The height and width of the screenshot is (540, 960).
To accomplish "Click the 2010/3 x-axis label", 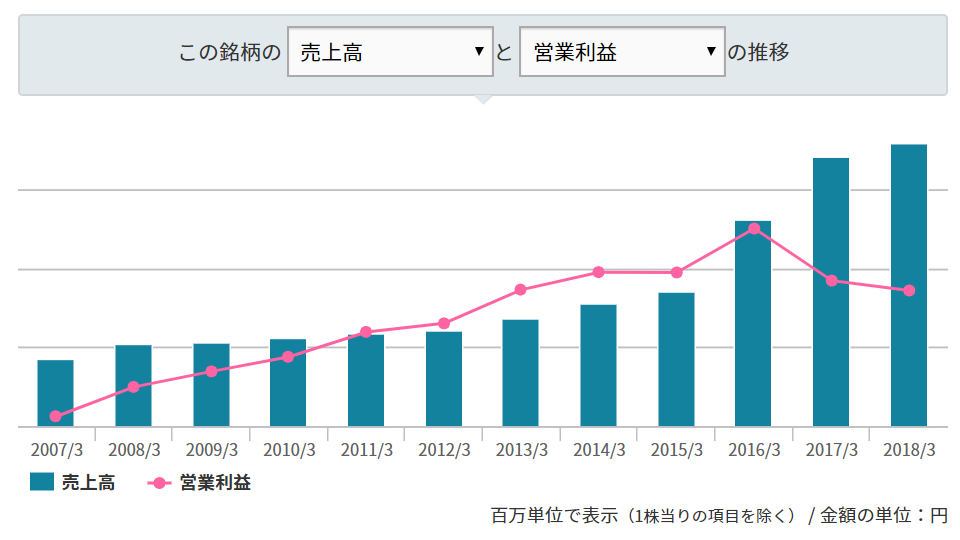I will coord(288,450).
